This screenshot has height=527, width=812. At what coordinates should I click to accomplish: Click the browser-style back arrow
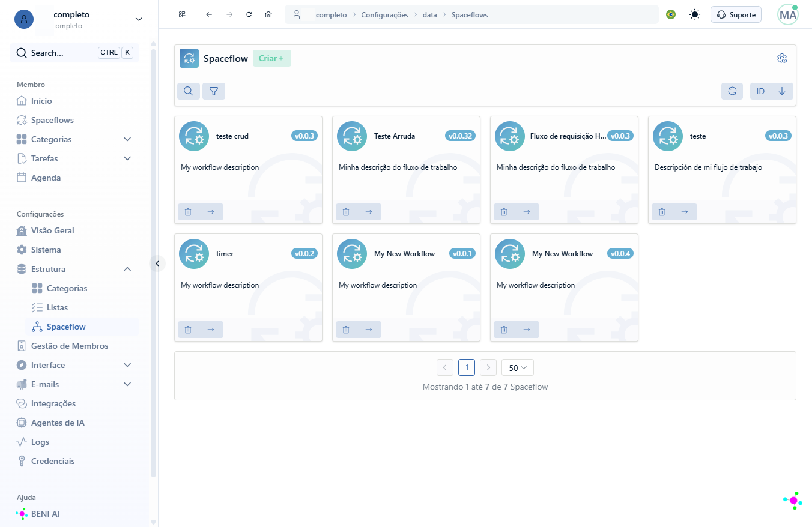click(209, 14)
